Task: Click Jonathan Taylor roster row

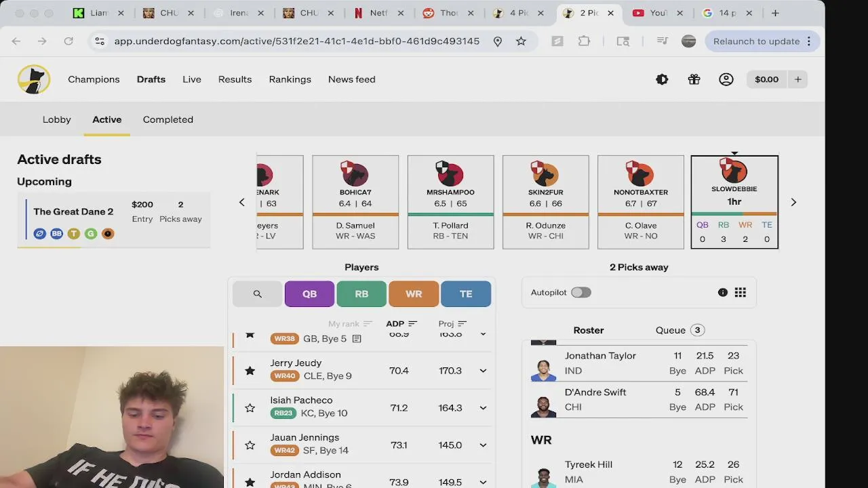Action: (x=639, y=363)
